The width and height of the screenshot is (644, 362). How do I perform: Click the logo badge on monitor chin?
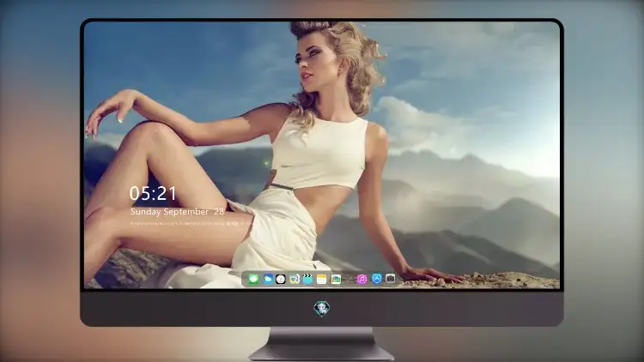[322, 308]
